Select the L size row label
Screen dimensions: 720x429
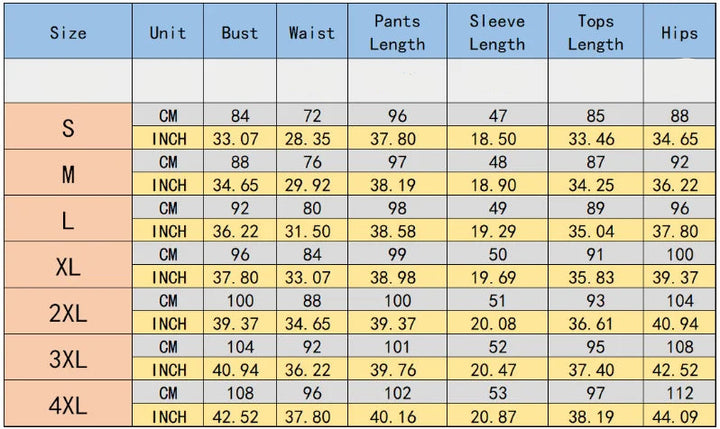click(x=67, y=219)
